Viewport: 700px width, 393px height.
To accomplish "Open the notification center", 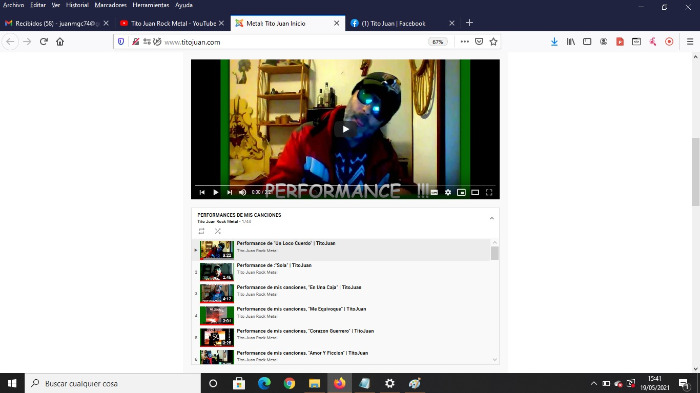I will [684, 383].
